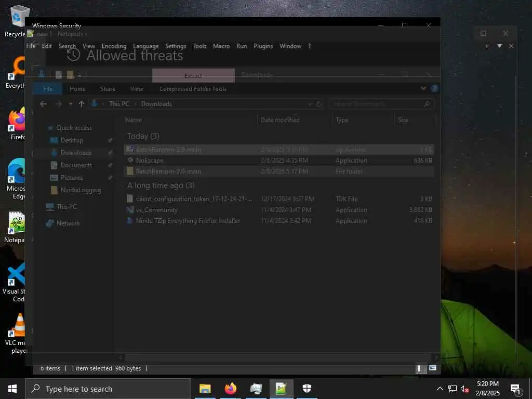The image size is (532, 399).
Task: Open the VLC media player desktop shortcut
Action: click(x=15, y=334)
